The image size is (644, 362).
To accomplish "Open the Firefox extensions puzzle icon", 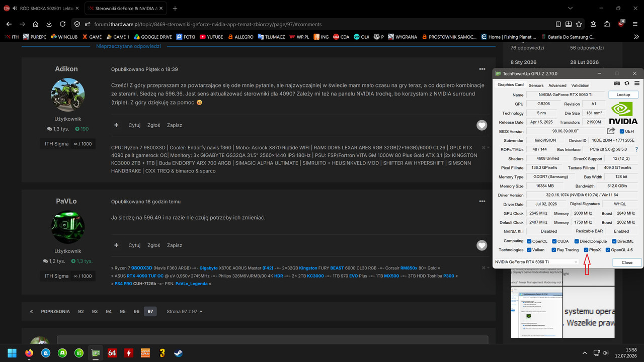I will (x=607, y=24).
